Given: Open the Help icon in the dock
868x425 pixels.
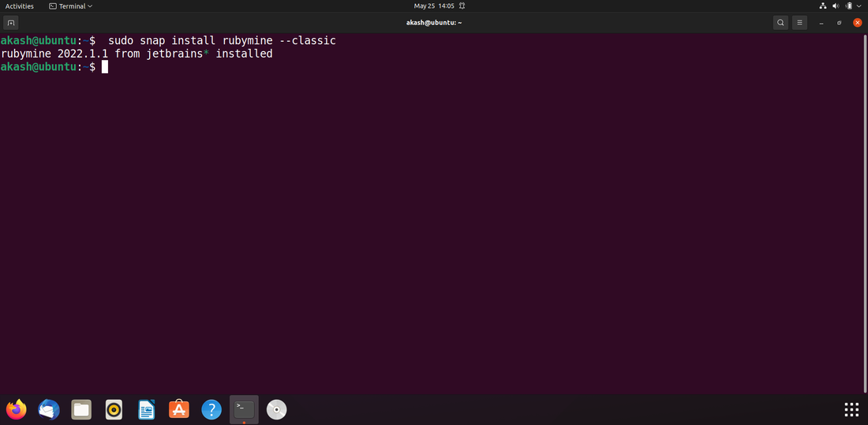Looking at the screenshot, I should point(211,409).
